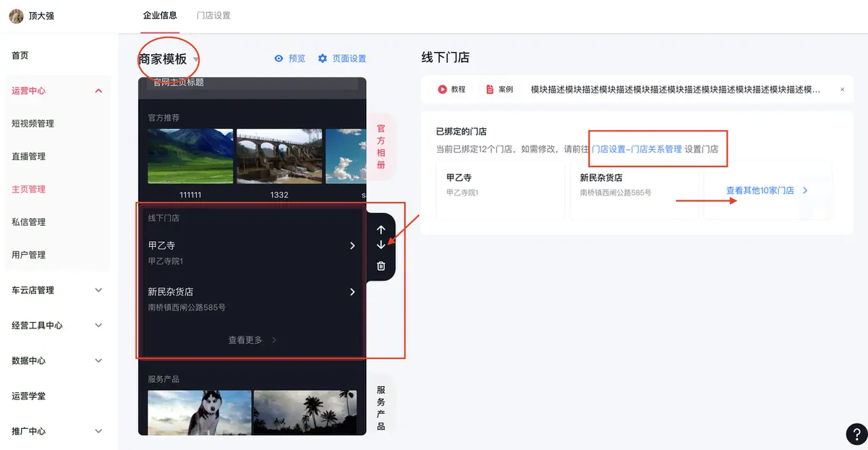Open the 商家模板 dropdown arrow
The width and height of the screenshot is (868, 450).
195,60
